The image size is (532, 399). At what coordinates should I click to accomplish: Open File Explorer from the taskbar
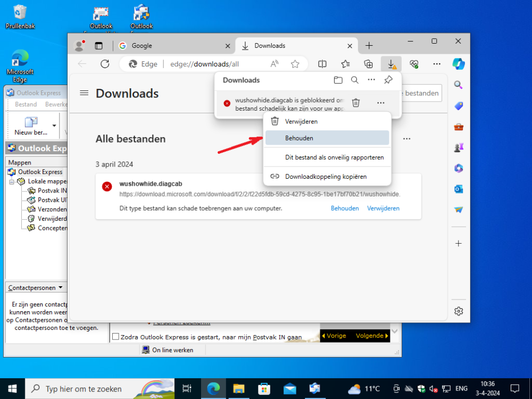click(238, 388)
